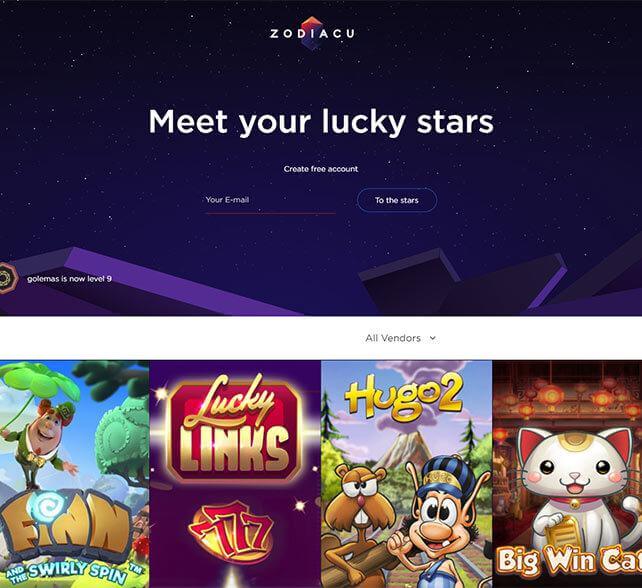Click the Lucky Links red logo badge

(x=235, y=429)
